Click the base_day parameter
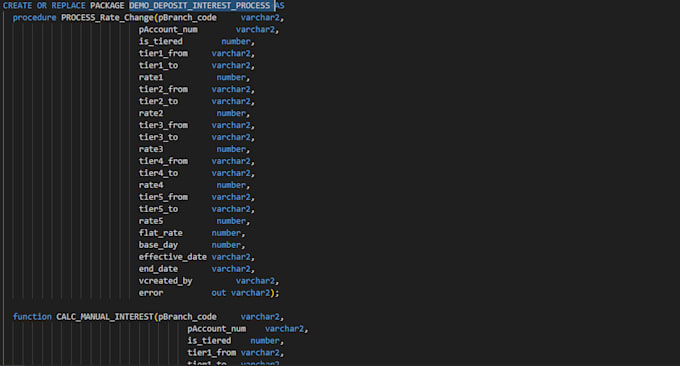680x366 pixels. click(x=158, y=245)
